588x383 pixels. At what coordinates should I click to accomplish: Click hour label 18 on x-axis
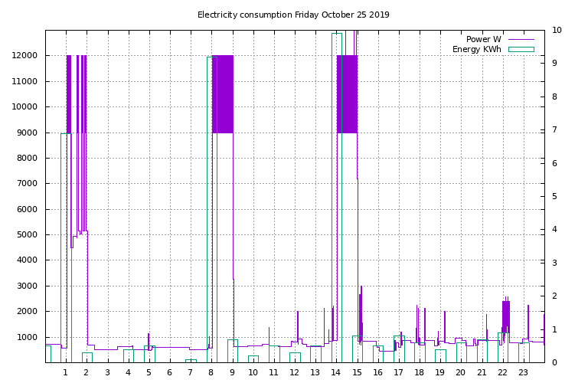(x=420, y=372)
